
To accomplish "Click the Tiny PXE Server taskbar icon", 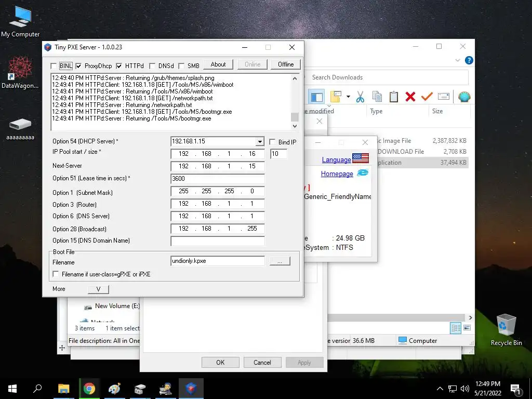I will point(191,389).
